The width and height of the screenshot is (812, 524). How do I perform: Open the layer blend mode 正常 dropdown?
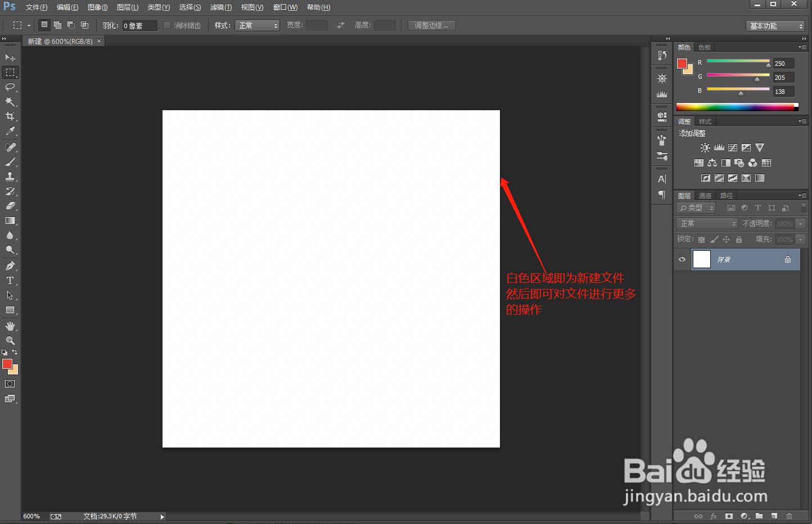[707, 224]
